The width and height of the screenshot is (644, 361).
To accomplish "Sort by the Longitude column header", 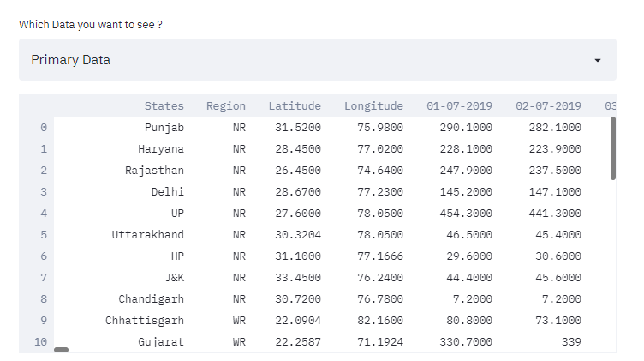I will click(x=373, y=106).
